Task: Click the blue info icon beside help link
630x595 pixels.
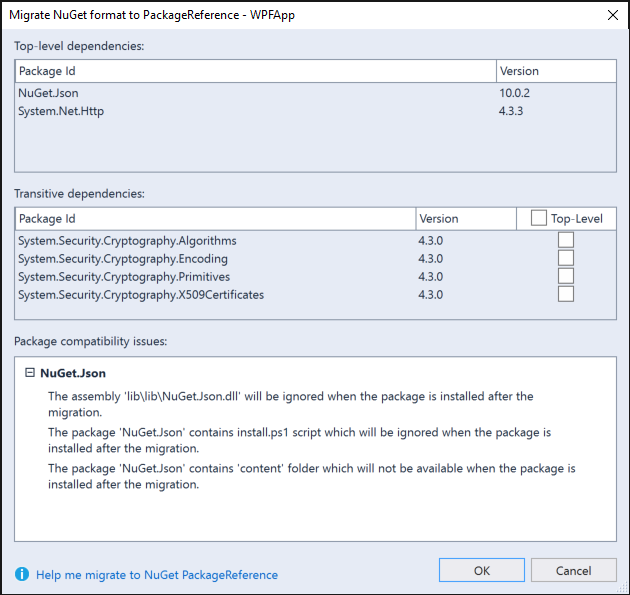Action: click(x=22, y=574)
